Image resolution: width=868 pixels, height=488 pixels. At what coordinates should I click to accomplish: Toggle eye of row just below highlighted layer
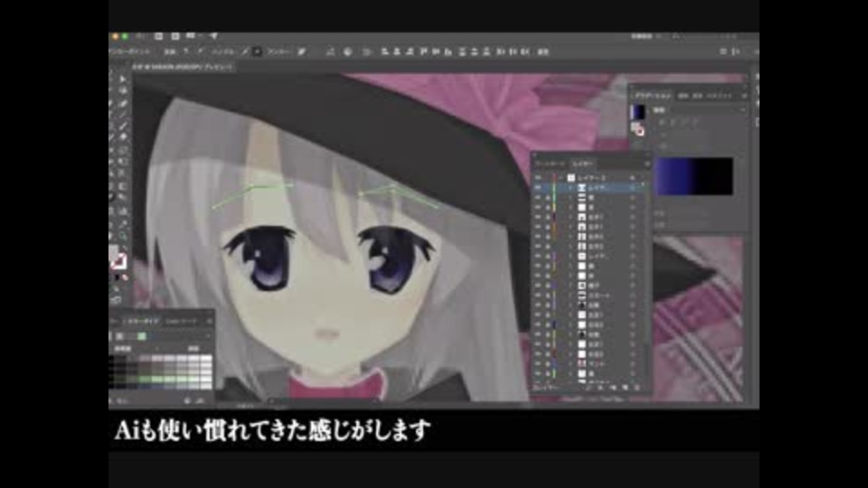coord(537,198)
